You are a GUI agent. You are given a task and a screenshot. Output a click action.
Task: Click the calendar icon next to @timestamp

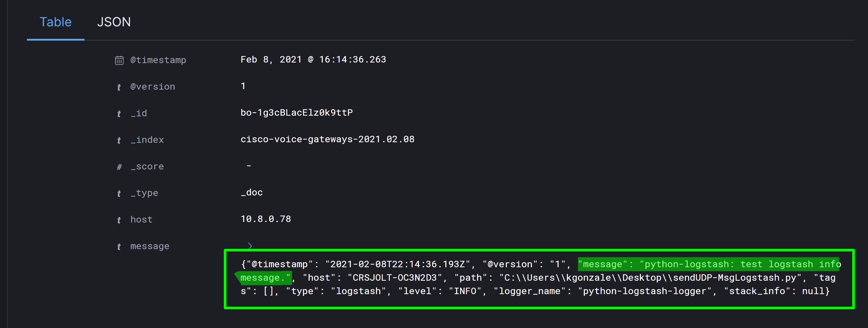pos(119,60)
